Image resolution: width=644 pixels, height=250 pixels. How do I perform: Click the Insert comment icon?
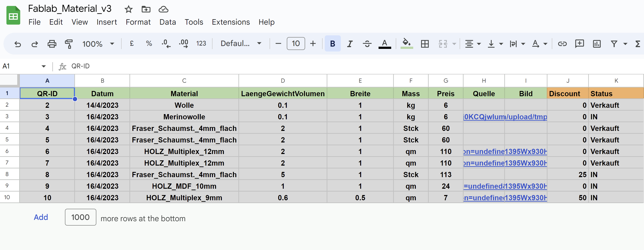pos(579,44)
